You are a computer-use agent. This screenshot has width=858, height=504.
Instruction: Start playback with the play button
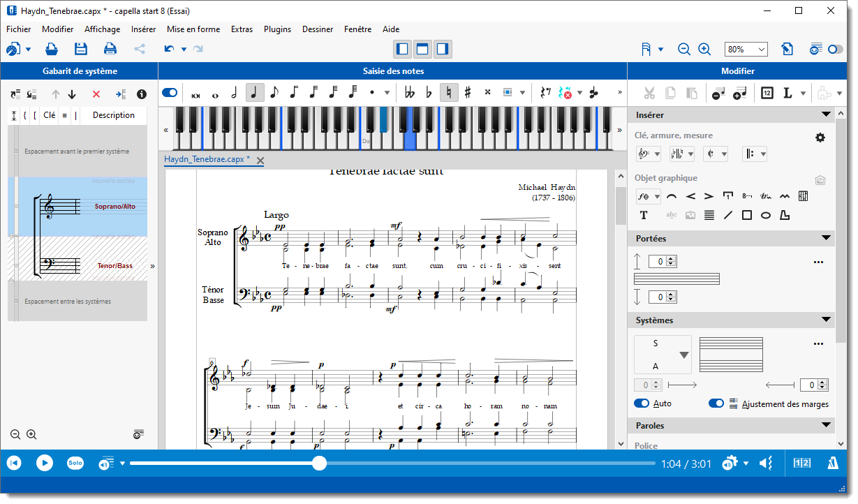(x=45, y=463)
